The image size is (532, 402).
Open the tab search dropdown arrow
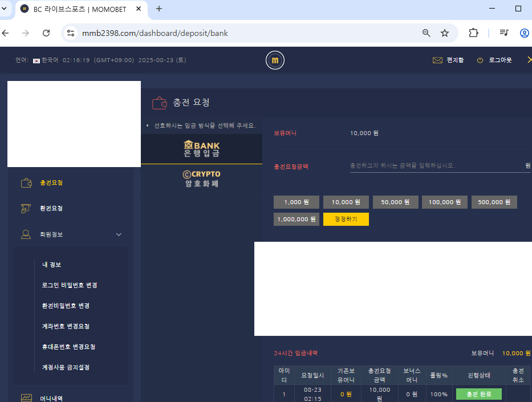(5, 9)
